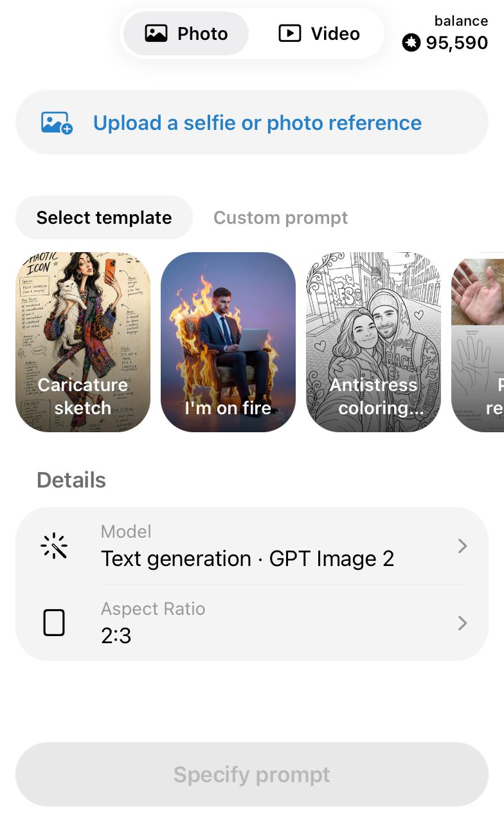The width and height of the screenshot is (504, 822).
Task: Open the 2:3 aspect ratio selector
Action: 252,623
